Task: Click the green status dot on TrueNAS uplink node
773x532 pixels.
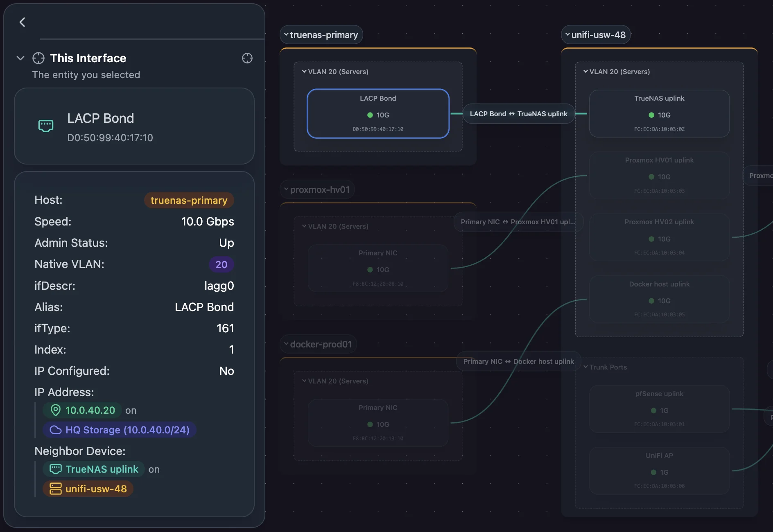Action: tap(651, 115)
